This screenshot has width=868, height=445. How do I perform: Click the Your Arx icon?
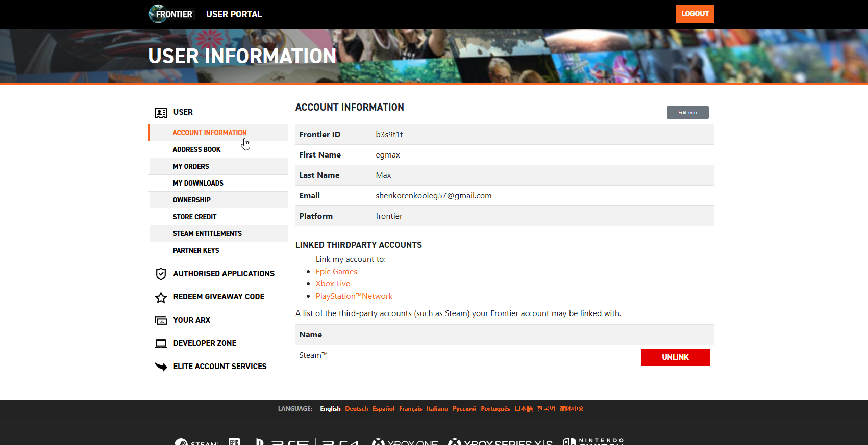161,321
